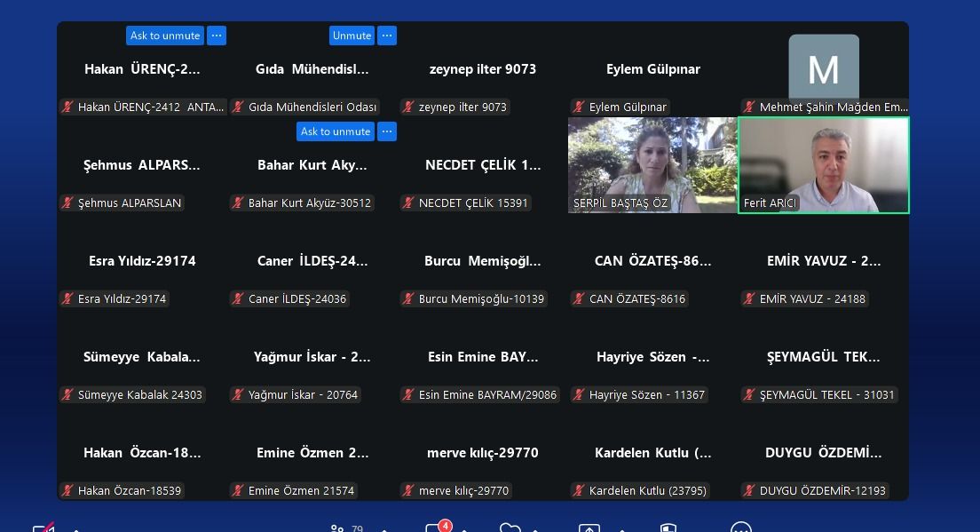Click muted mic icon beside Hayriye Sözen - 11367 label
The image size is (980, 532).
click(580, 394)
